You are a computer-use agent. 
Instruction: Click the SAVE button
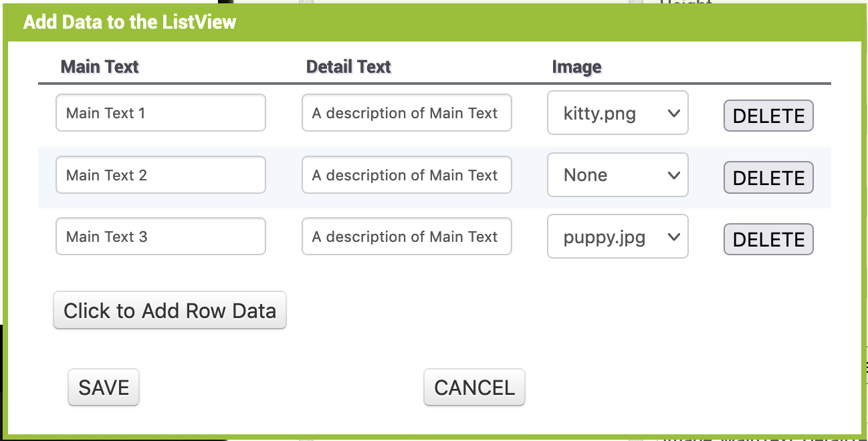click(103, 387)
